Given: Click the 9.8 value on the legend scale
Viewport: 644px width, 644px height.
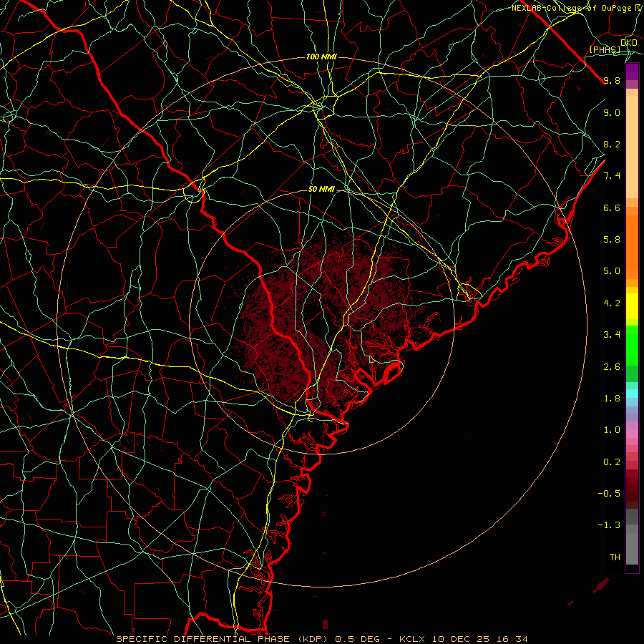Looking at the screenshot, I should [x=612, y=80].
